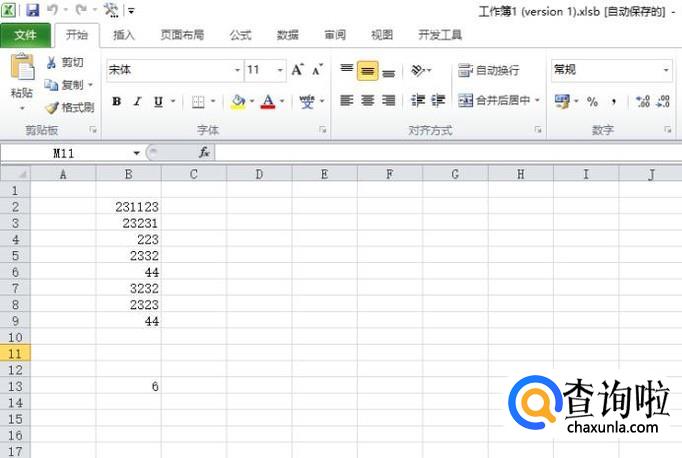The image size is (682, 458).
Task: Click the Redo arrow icon
Action: pyautogui.click(x=81, y=10)
